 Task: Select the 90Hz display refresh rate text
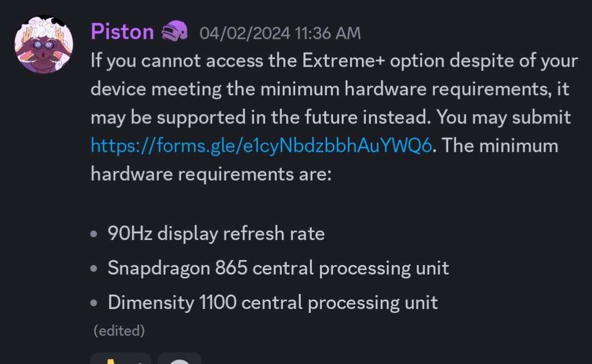coord(216,233)
